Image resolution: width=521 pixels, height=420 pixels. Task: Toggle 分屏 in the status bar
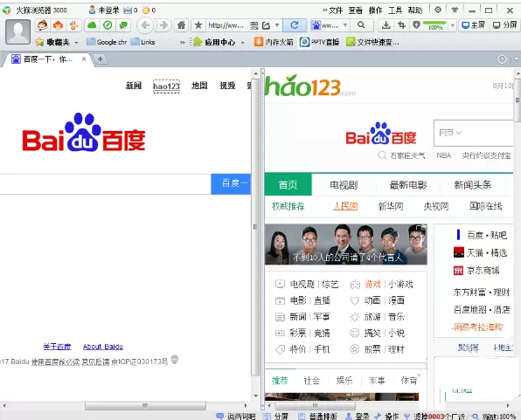tap(275, 416)
